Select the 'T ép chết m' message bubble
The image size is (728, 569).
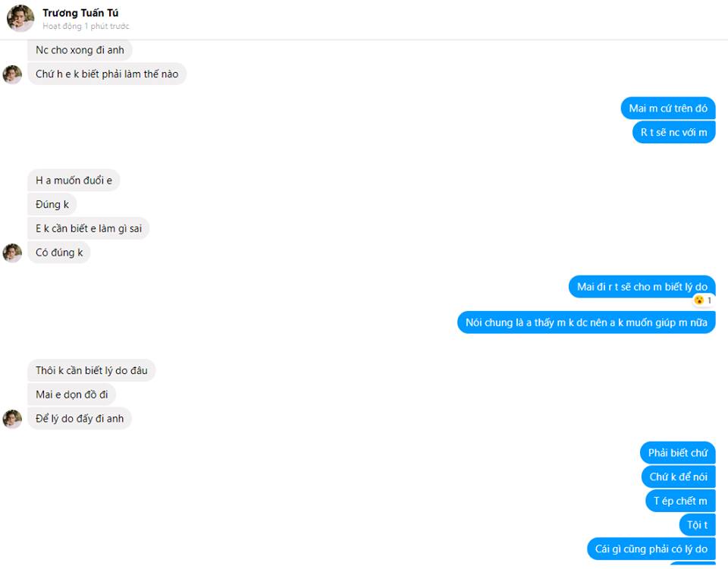coord(680,501)
